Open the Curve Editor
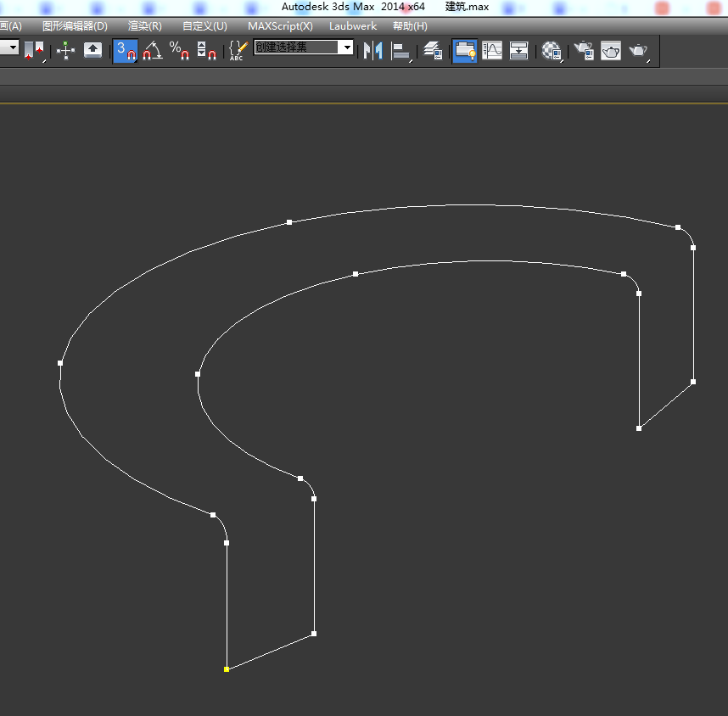The width and height of the screenshot is (728, 716). click(x=492, y=51)
